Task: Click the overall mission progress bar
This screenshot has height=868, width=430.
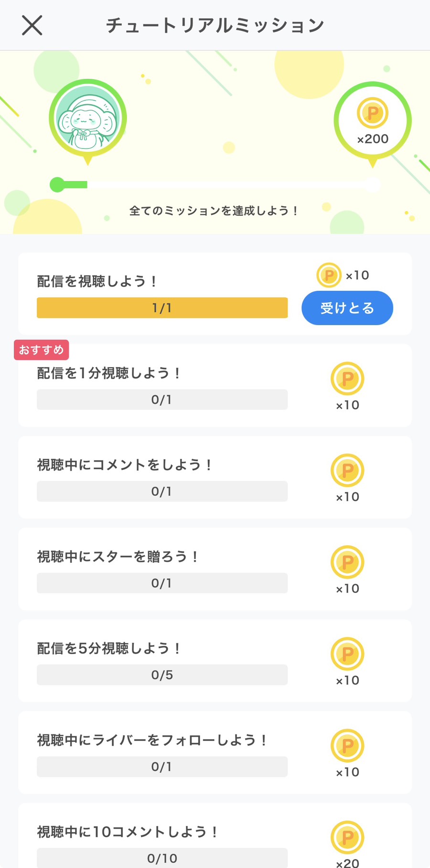Action: [215, 185]
